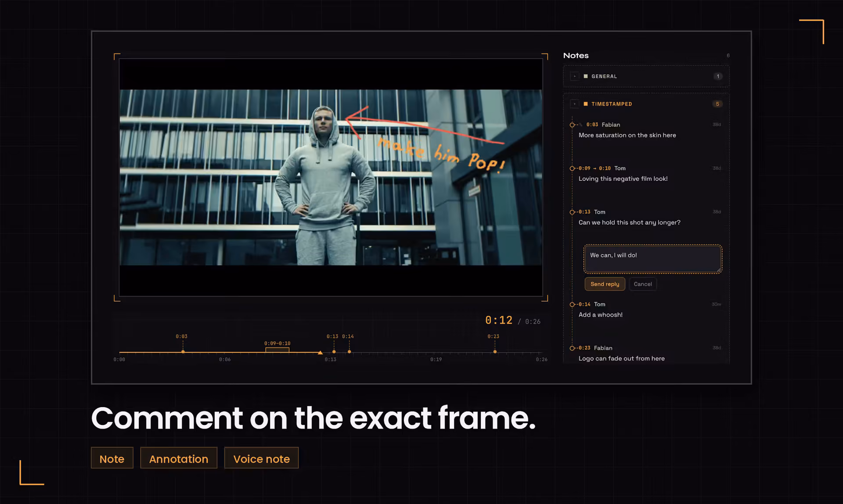
Task: Click the total duration 0:26 display
Action: click(x=533, y=322)
